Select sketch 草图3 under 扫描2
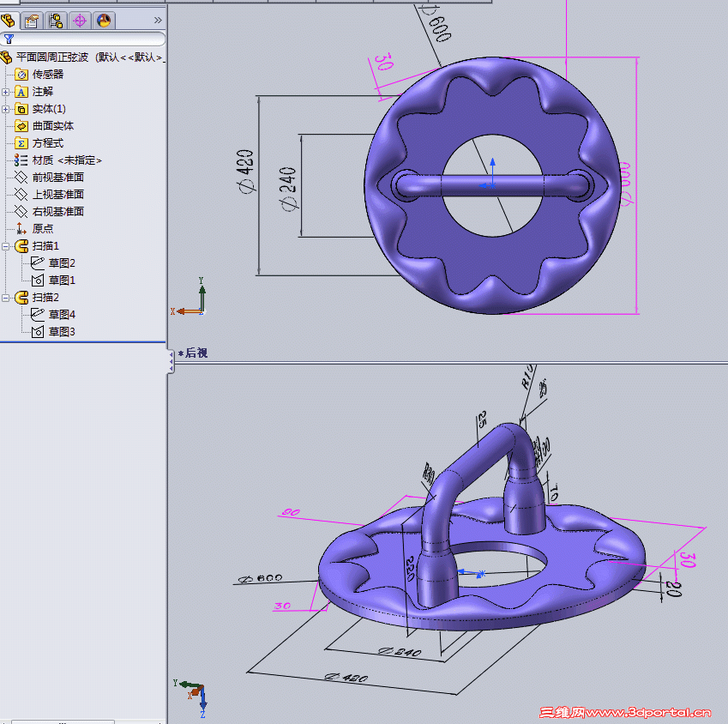 point(62,332)
